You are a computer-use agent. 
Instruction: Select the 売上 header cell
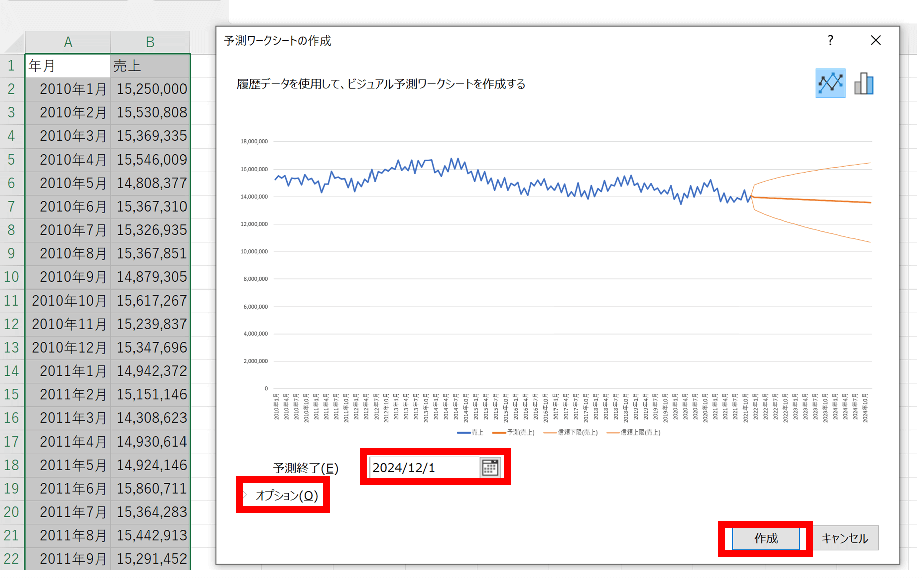150,65
